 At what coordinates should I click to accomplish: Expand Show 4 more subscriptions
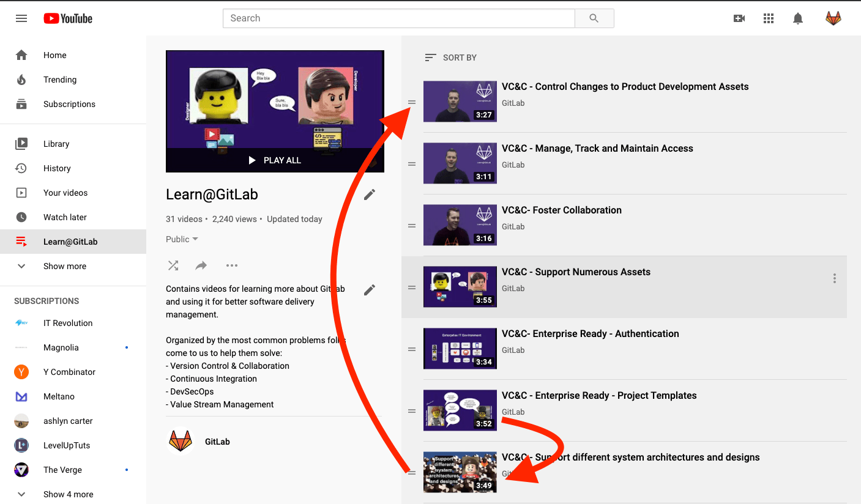tap(68, 494)
